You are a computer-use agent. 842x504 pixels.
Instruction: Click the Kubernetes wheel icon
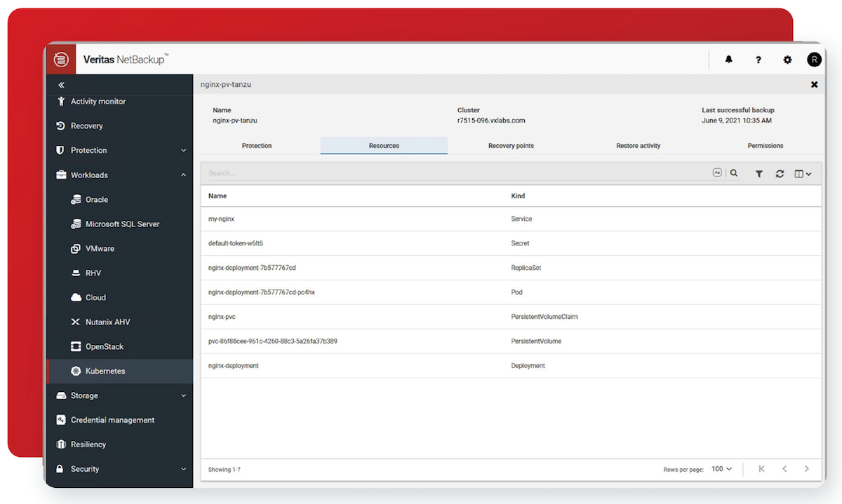pos(76,372)
